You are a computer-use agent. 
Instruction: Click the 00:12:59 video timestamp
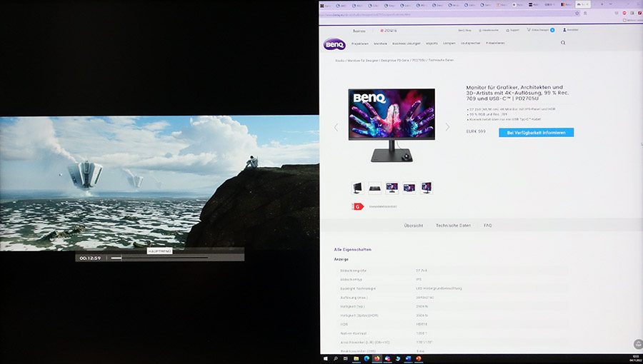90,258
